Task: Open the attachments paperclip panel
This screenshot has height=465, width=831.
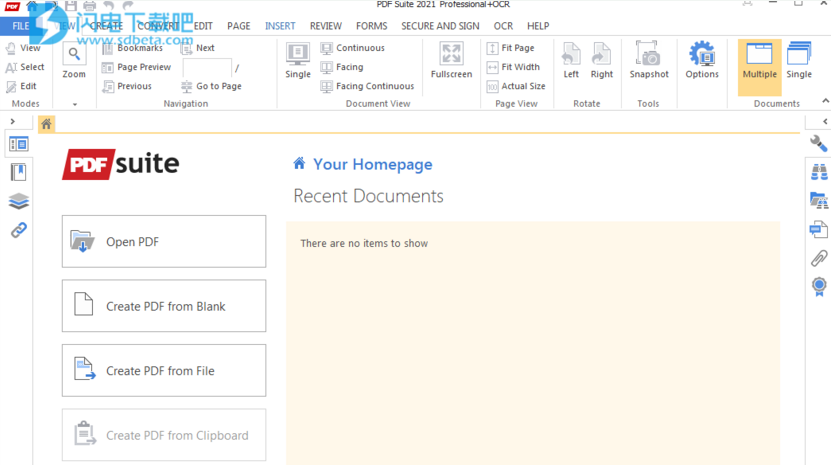Action: (819, 258)
